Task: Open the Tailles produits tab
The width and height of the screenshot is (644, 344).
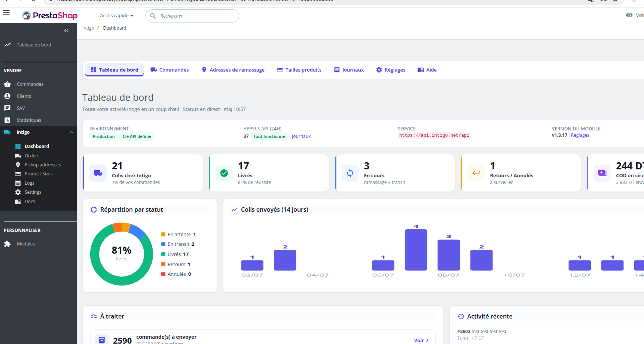Action: [299, 70]
